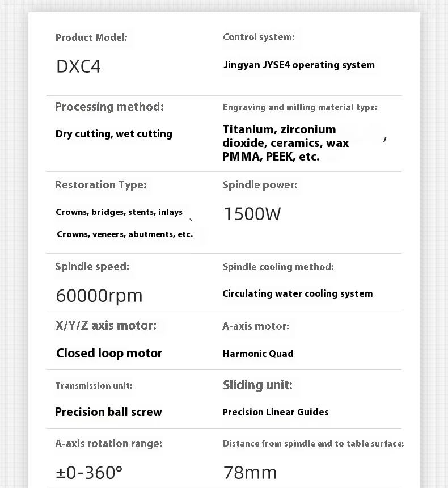Click the ±0-360° rotation range value

point(90,472)
